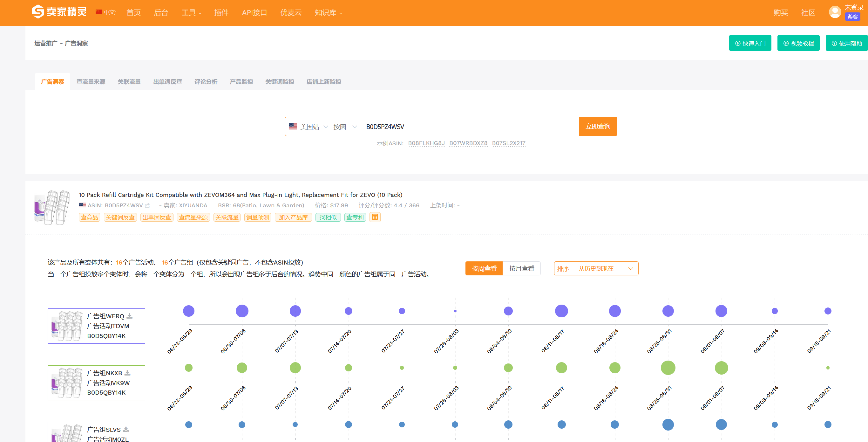Switch to the 关联流量 tab
868x442 pixels.
[129, 82]
